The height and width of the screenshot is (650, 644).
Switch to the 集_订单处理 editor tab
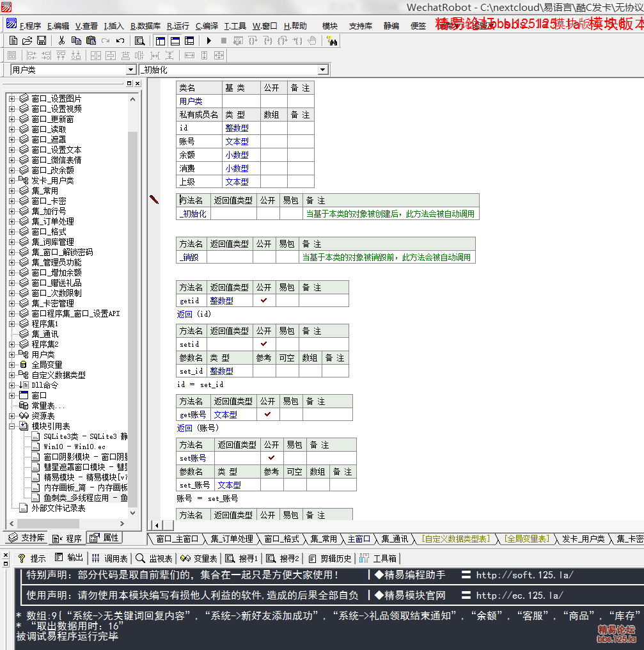point(232,539)
